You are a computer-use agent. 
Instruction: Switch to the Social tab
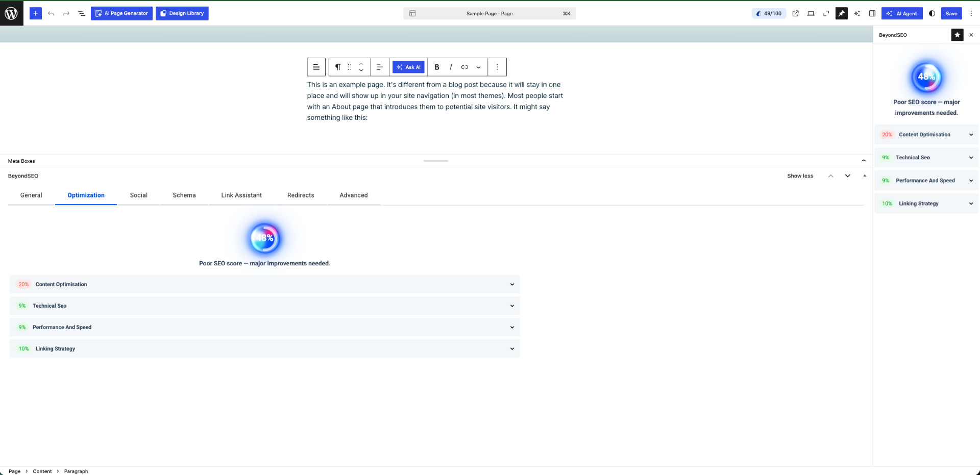139,195
